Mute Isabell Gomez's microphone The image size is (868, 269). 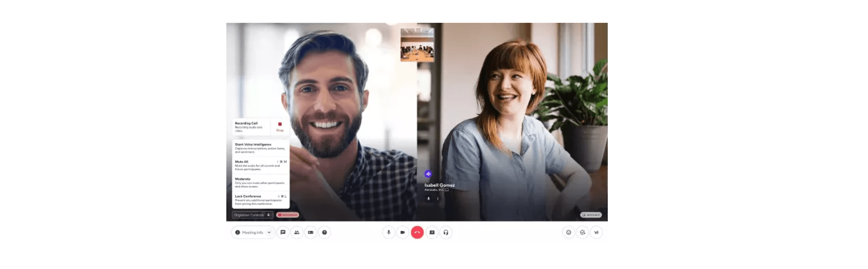(x=428, y=199)
